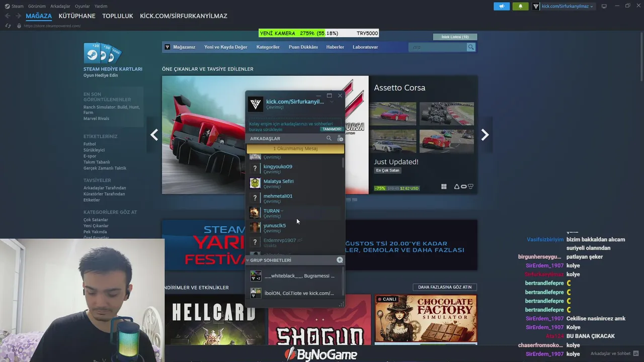Reload the store page
The image size is (644, 362).
(x=8, y=26)
